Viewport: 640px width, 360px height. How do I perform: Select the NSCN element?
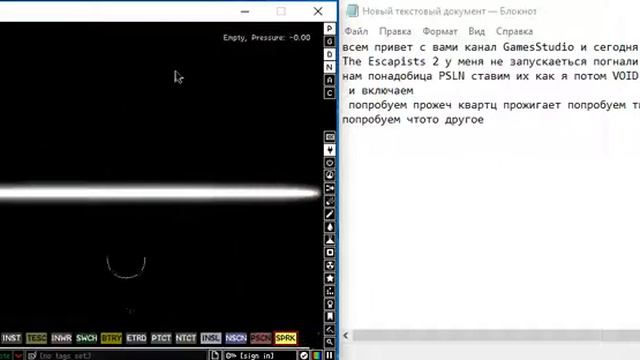tap(236, 338)
